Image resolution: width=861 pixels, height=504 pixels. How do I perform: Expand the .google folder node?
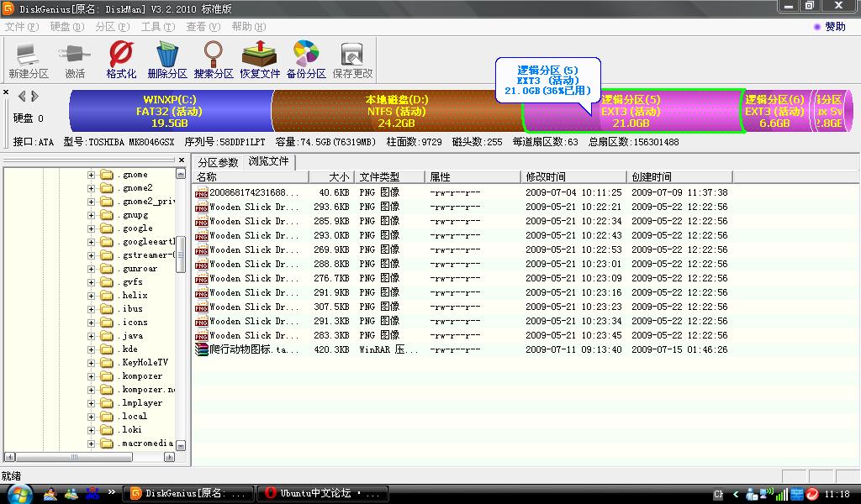coord(91,228)
